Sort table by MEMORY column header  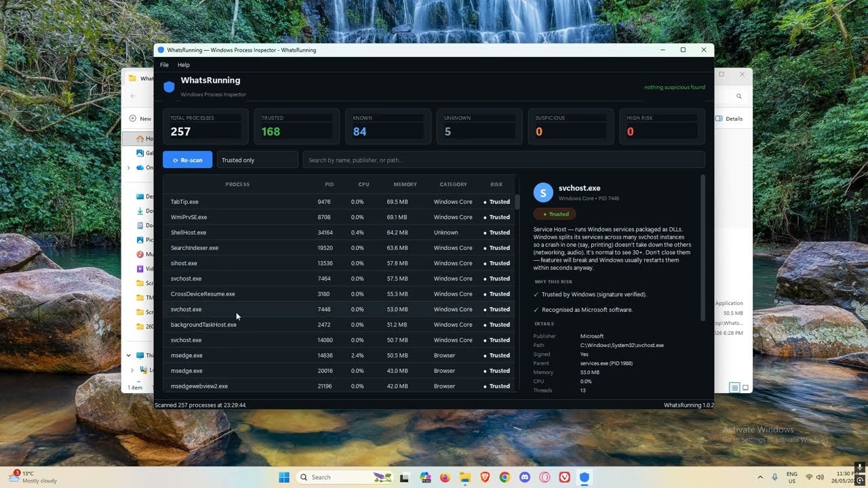pyautogui.click(x=405, y=184)
